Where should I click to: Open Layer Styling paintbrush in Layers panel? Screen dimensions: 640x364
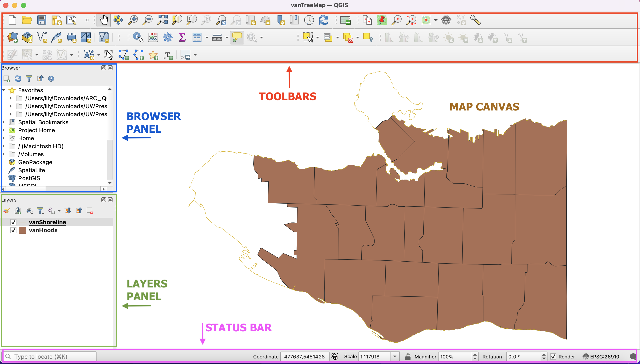[x=6, y=211]
